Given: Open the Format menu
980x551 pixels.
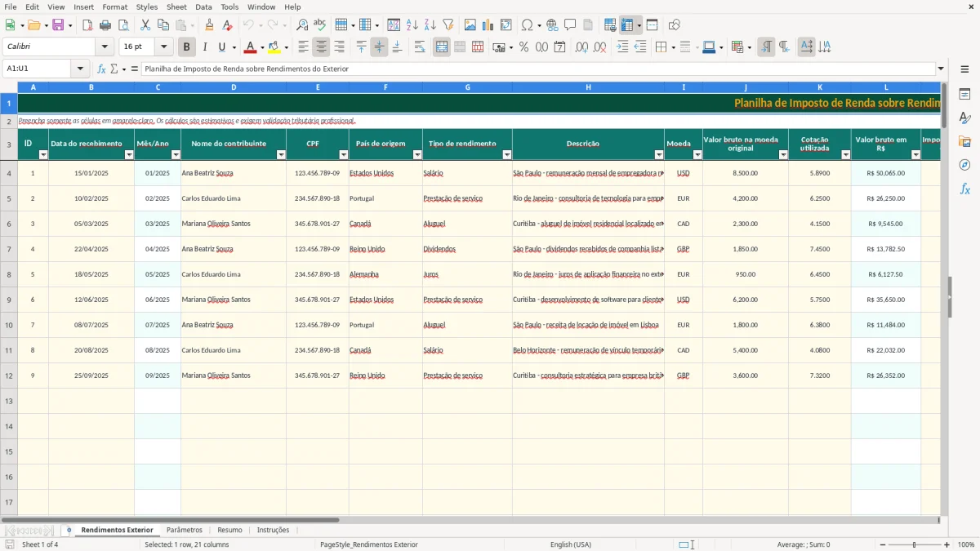Looking at the screenshot, I should pyautogui.click(x=114, y=7).
